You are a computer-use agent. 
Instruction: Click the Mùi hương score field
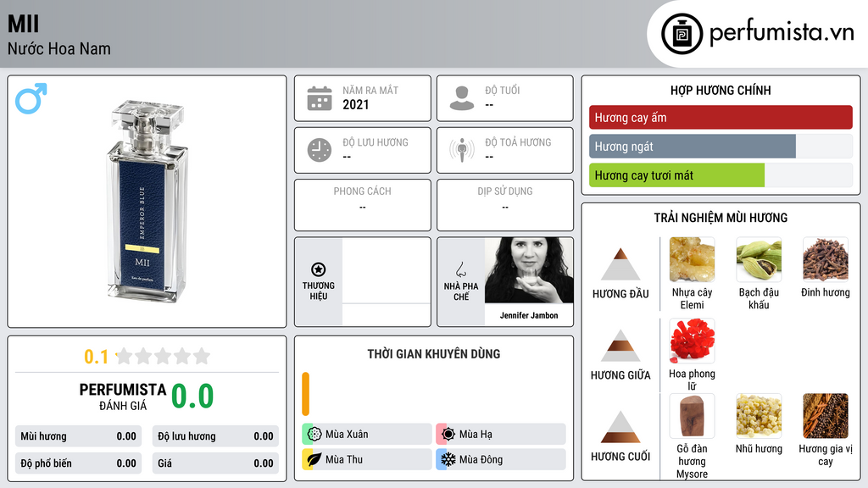click(79, 436)
